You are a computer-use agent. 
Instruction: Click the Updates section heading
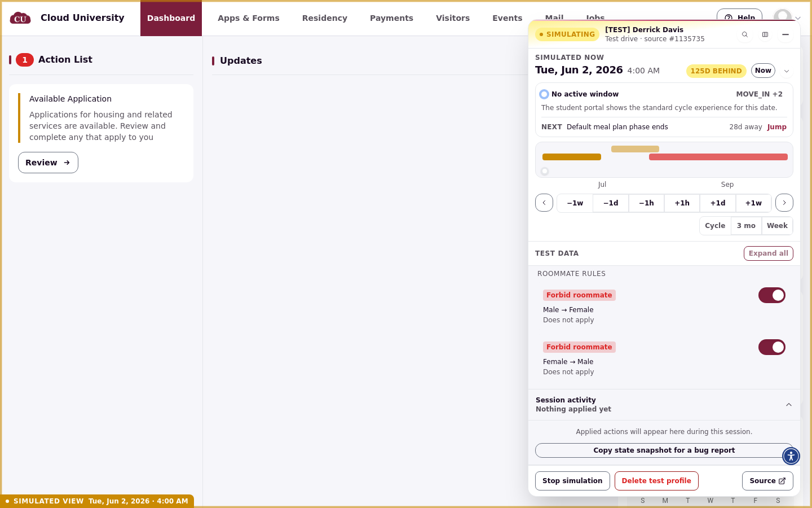pos(241,60)
